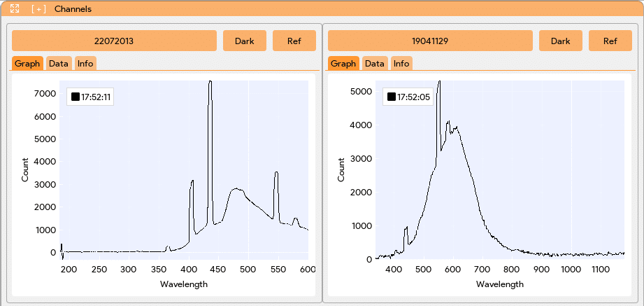Open Data tab of channel 22072013
This screenshot has width=644, height=306.
(x=59, y=63)
